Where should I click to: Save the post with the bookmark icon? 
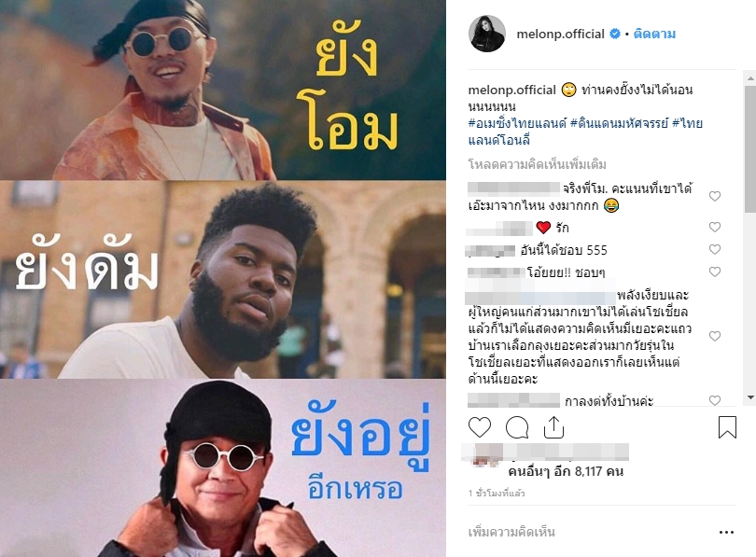[727, 427]
